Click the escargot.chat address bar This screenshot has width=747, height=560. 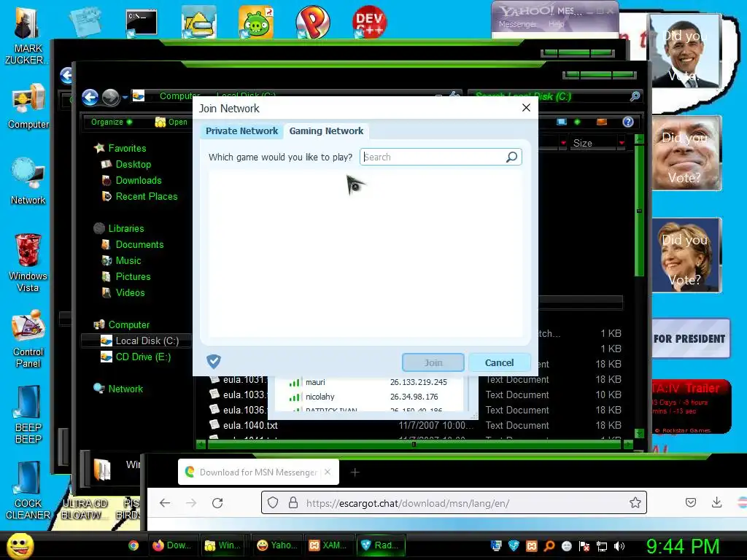[x=454, y=503]
